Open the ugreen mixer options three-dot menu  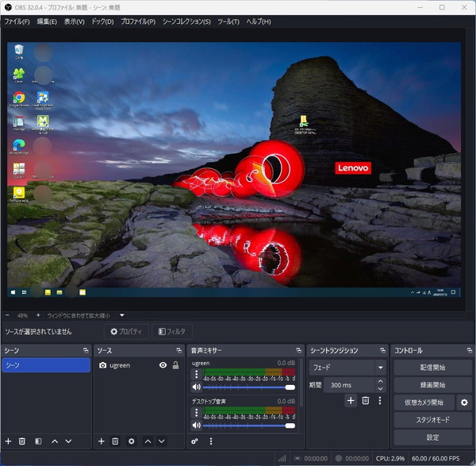coord(197,374)
